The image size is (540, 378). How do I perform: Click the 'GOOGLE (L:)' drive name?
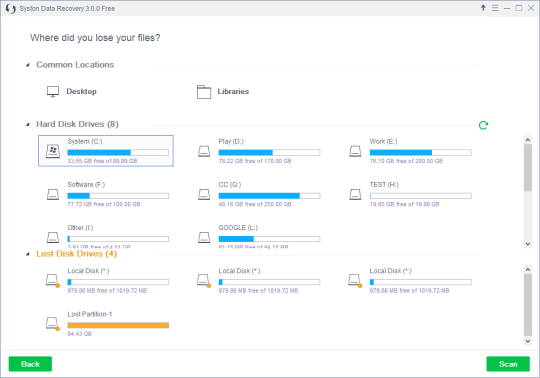point(238,228)
